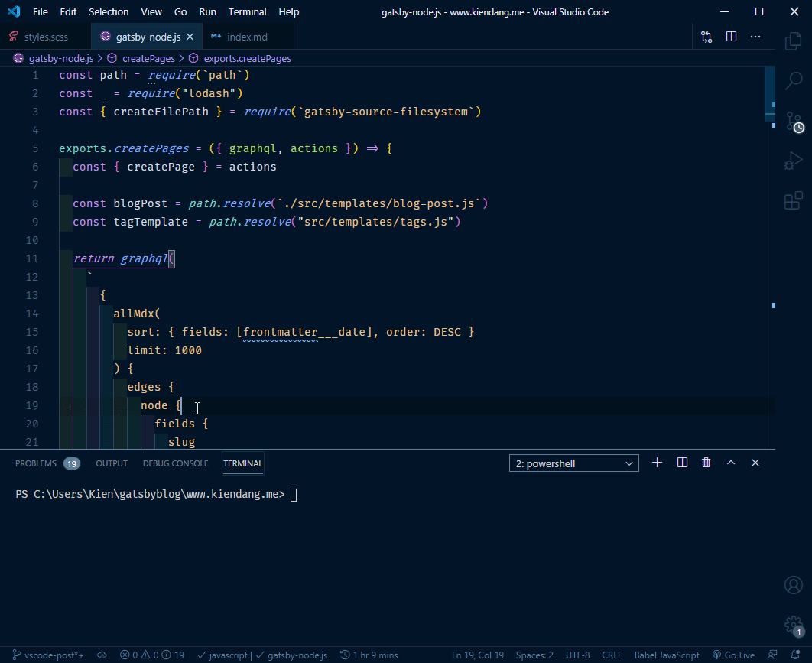Open errors and warnings in status bar

coord(151,655)
